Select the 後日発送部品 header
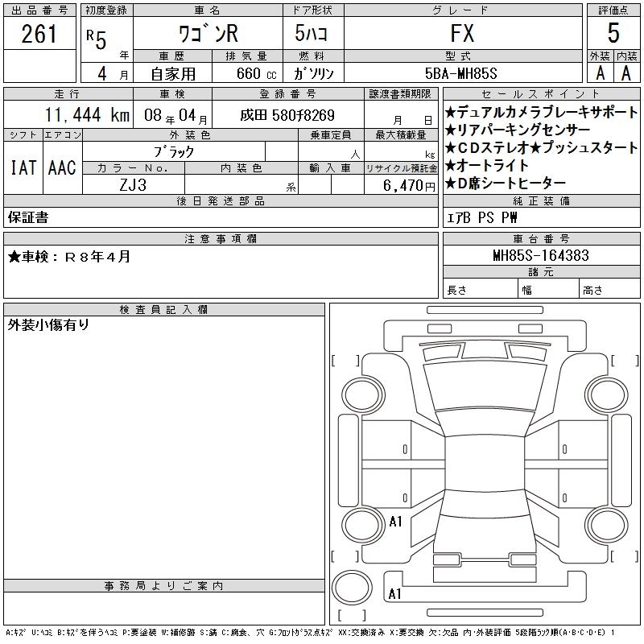The height and width of the screenshot is (644, 644). [x=221, y=200]
